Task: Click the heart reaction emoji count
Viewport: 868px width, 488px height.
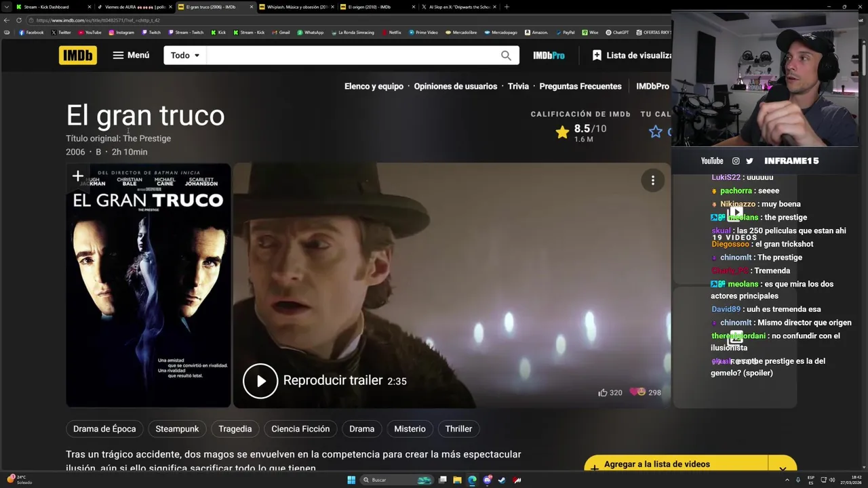Action: click(646, 392)
